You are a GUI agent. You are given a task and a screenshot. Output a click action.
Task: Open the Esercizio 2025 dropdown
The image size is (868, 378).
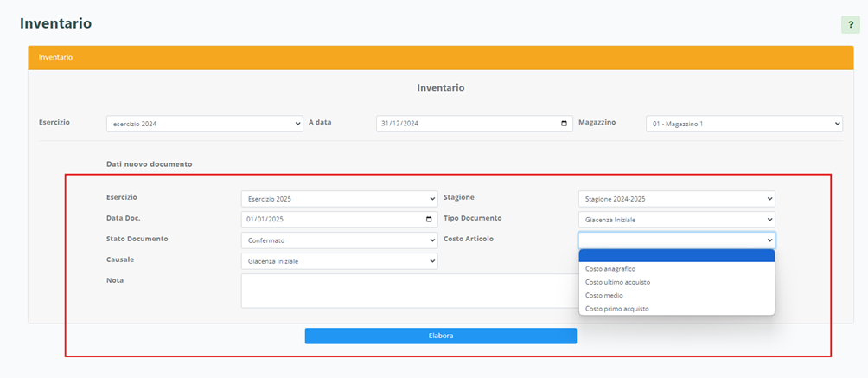point(339,199)
